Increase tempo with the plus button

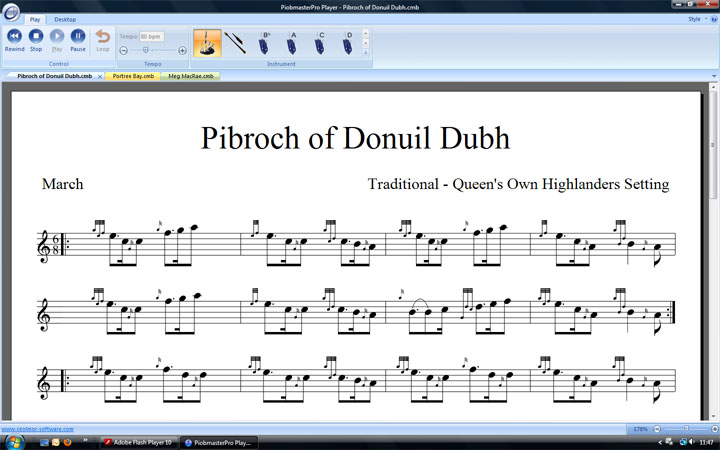coord(182,50)
